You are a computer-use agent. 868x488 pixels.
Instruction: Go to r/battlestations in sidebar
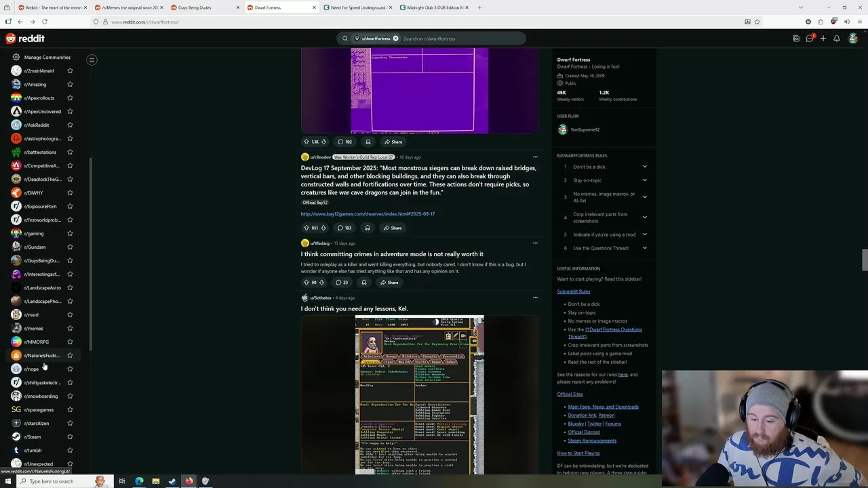pos(40,152)
